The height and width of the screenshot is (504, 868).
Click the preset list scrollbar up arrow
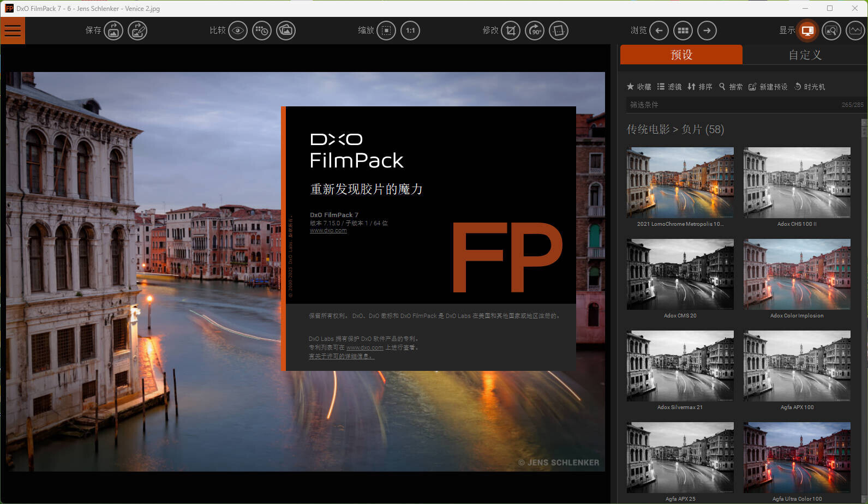pos(864,122)
